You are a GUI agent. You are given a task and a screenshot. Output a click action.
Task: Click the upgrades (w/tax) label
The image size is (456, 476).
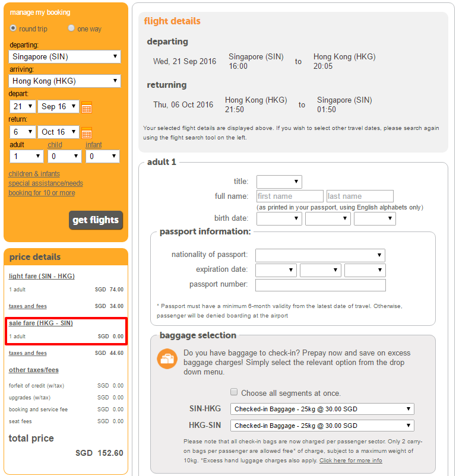point(30,398)
